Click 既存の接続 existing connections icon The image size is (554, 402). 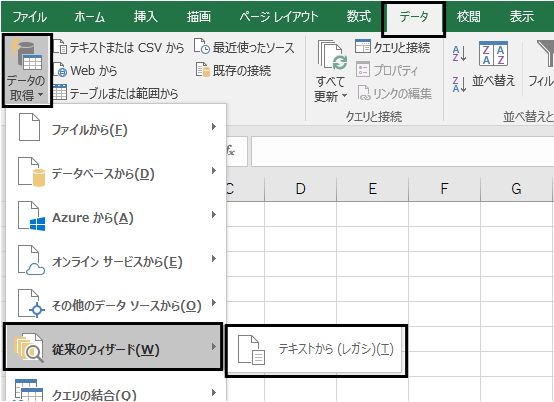(x=202, y=70)
